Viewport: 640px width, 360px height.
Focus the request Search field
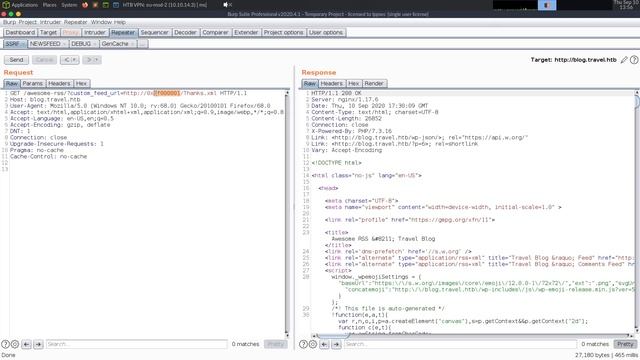coord(136,344)
